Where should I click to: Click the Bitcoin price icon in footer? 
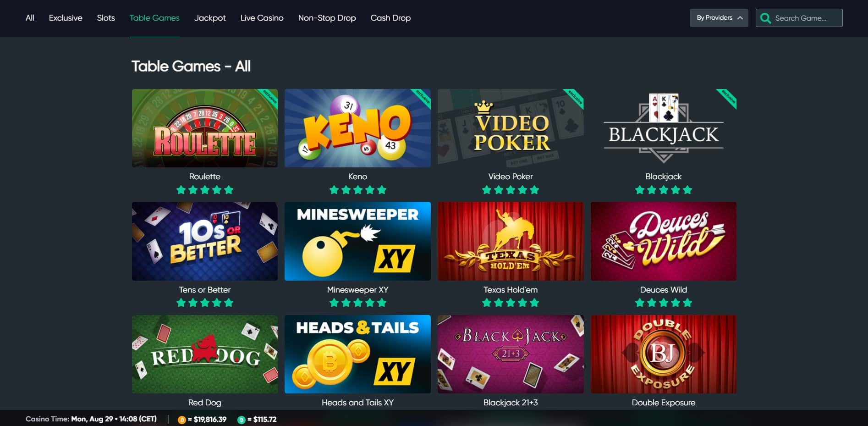181,420
